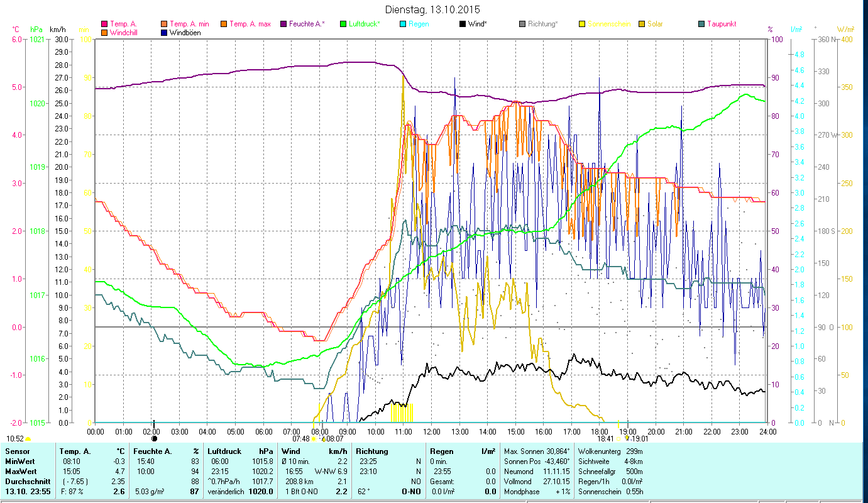Click the cyan Regen legend square
This screenshot has width=868, height=503.
(403, 25)
